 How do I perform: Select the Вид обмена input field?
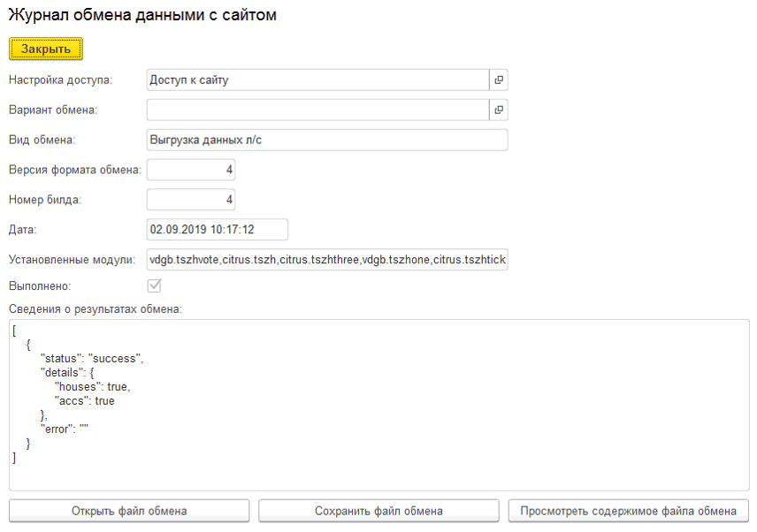tap(326, 140)
